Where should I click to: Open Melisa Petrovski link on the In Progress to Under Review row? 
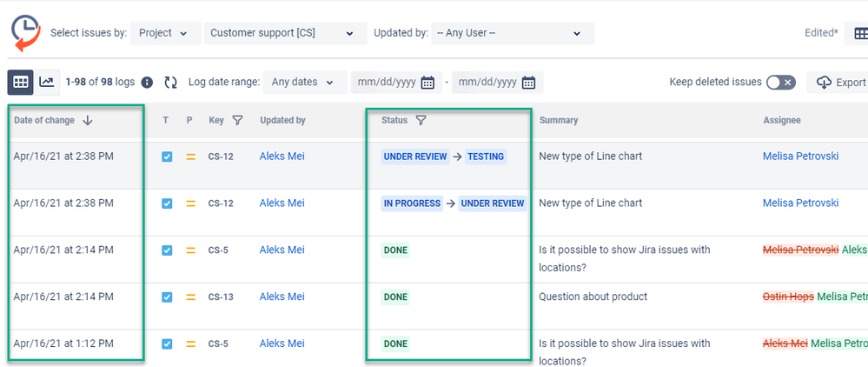point(800,203)
